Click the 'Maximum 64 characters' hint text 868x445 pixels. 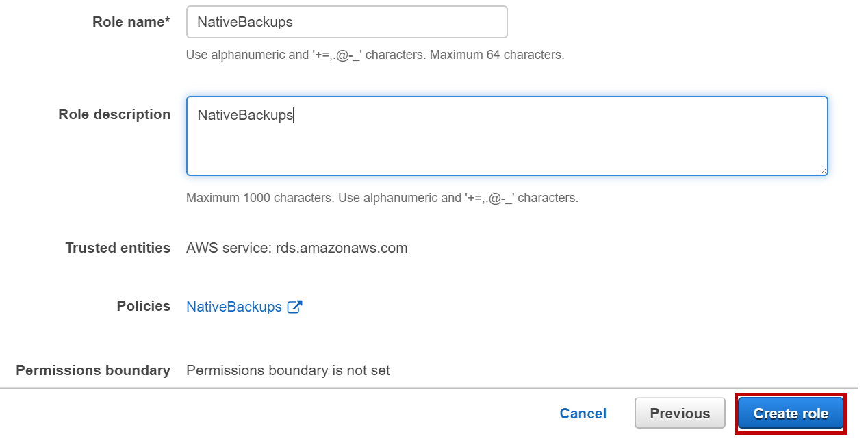(496, 55)
